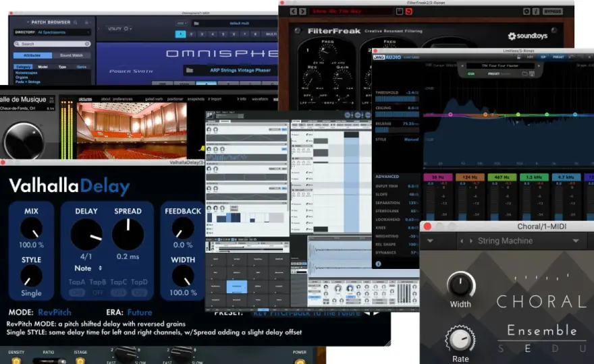594x364 pixels.
Task: Click the Multi button in Omnisphere
Action: point(271,34)
